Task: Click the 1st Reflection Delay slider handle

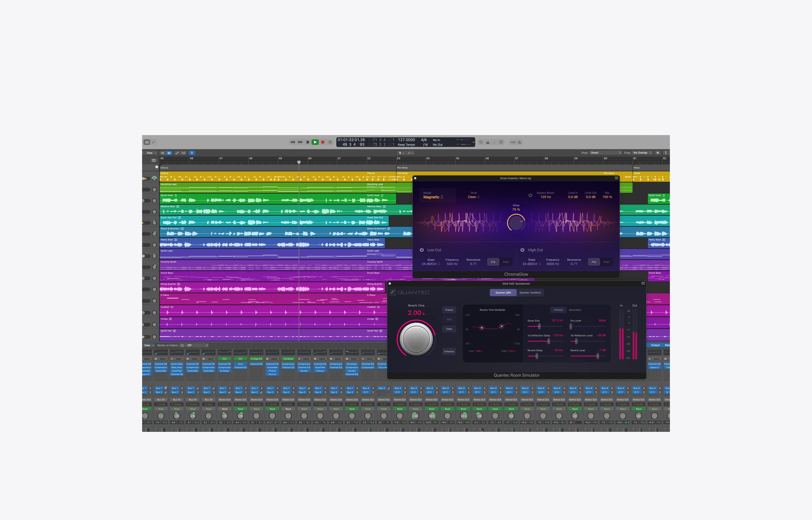Action: 549,341
